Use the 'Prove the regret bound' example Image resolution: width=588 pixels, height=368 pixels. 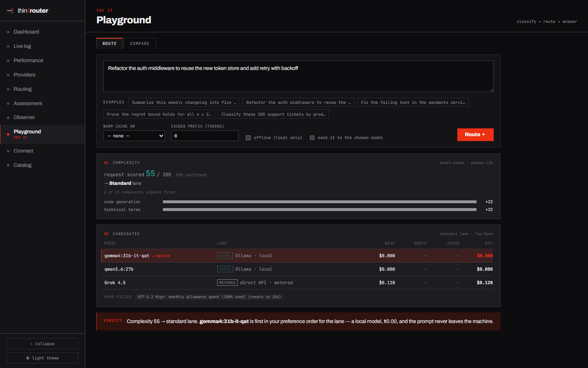click(x=159, y=114)
